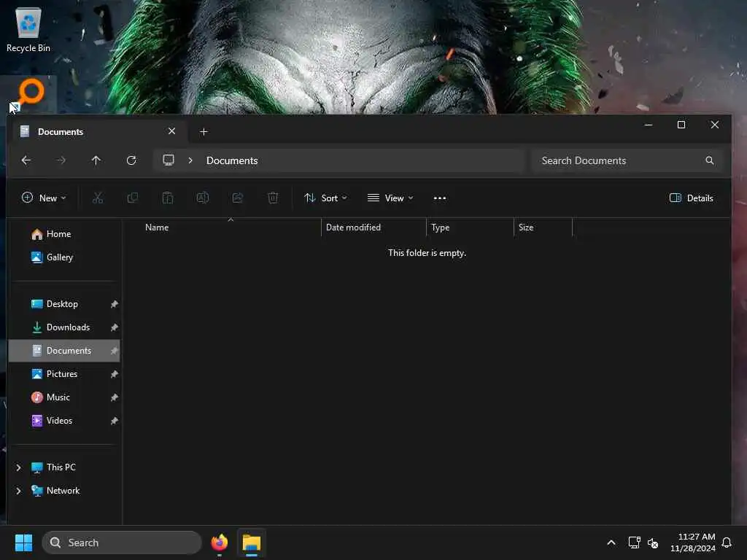Open the Recycle Bin desktop icon
Viewport: 747px width, 560px height.
tap(28, 29)
